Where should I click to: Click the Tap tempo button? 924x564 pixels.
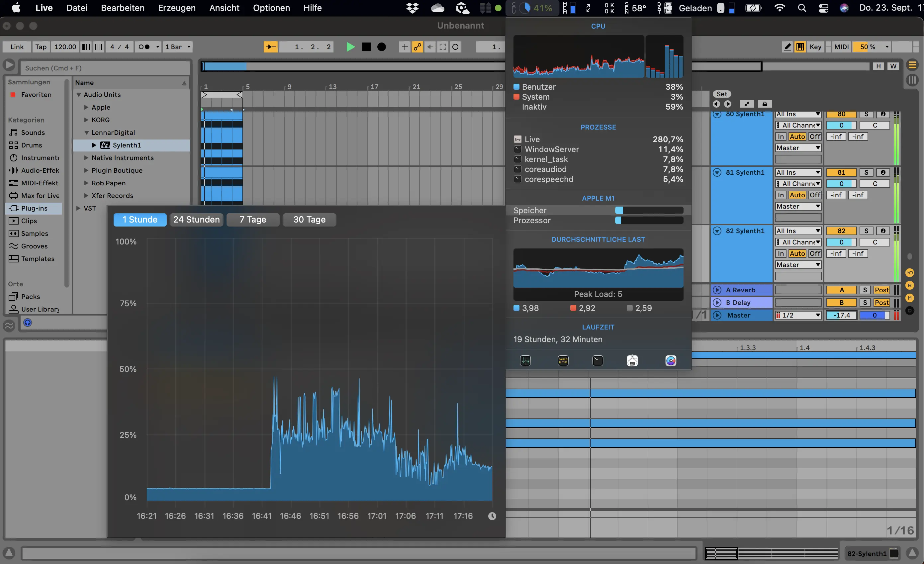pos(41,47)
